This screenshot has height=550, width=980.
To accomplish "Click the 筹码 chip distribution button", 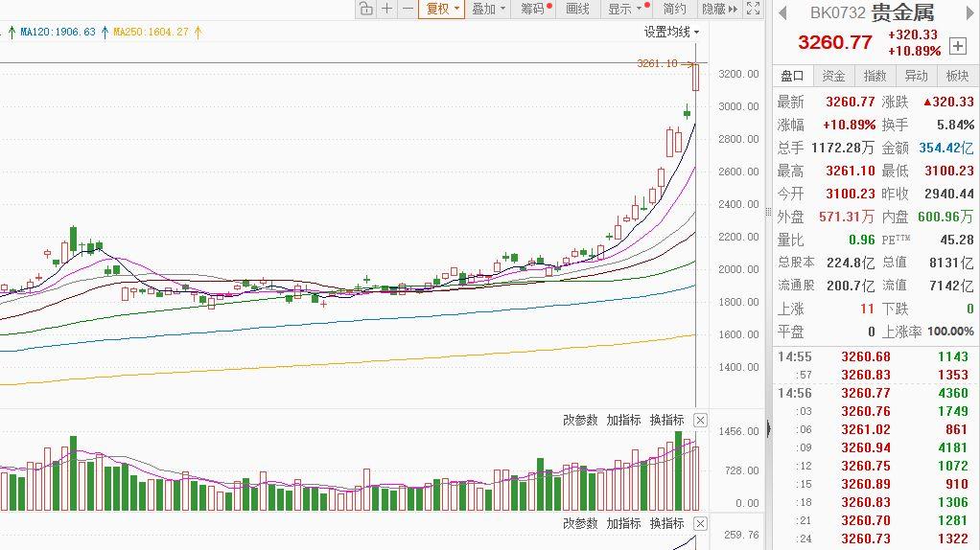I will [535, 9].
